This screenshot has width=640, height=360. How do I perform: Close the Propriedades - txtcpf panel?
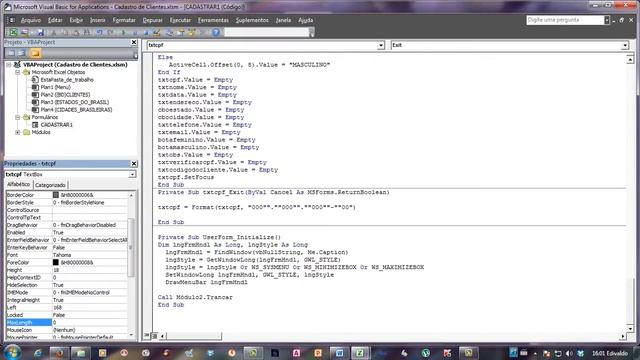133,163
